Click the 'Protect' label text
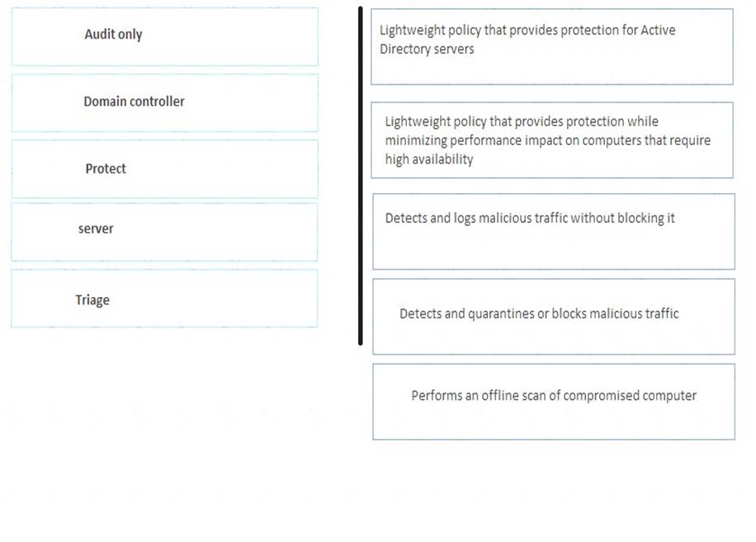Image resolution: width=756 pixels, height=542 pixels. (106, 168)
